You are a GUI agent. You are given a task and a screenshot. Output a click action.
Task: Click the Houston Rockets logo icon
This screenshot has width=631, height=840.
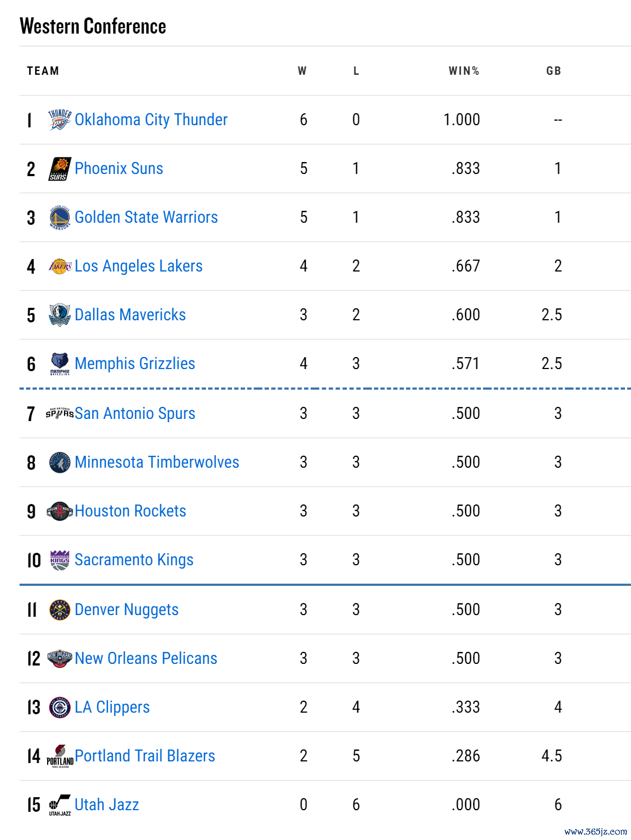(60, 511)
